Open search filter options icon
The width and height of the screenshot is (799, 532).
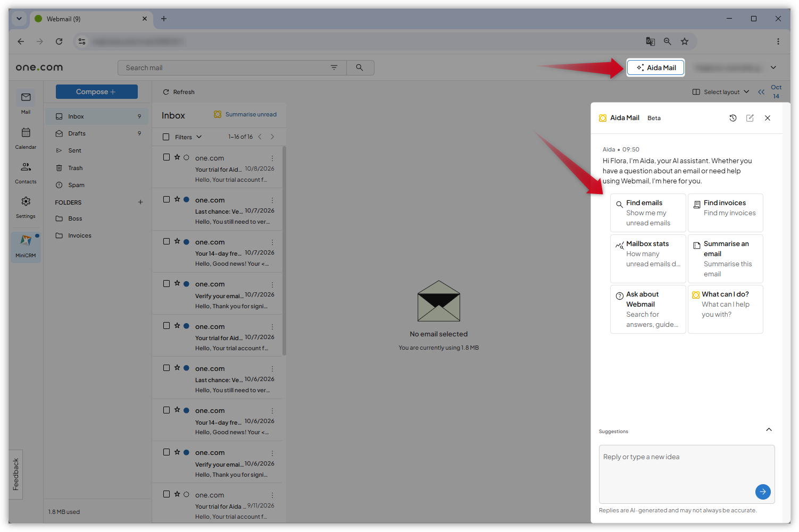(334, 67)
